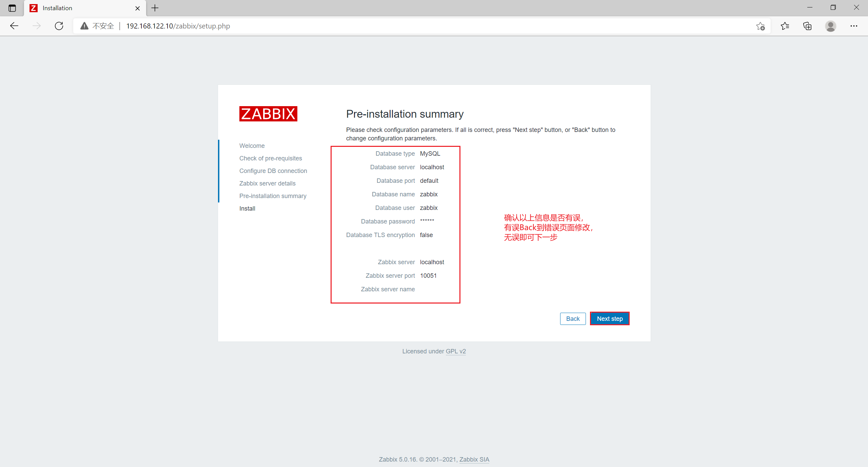Open the browser Settings and more menu

click(x=854, y=26)
